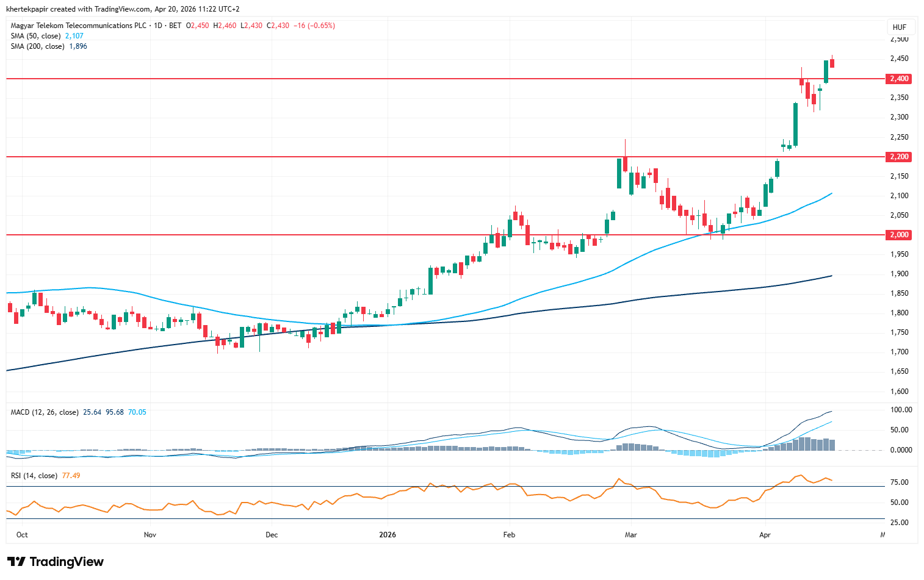This screenshot has height=580, width=924.
Task: Select the MACD (12, 26, close) legend
Action: click(45, 412)
